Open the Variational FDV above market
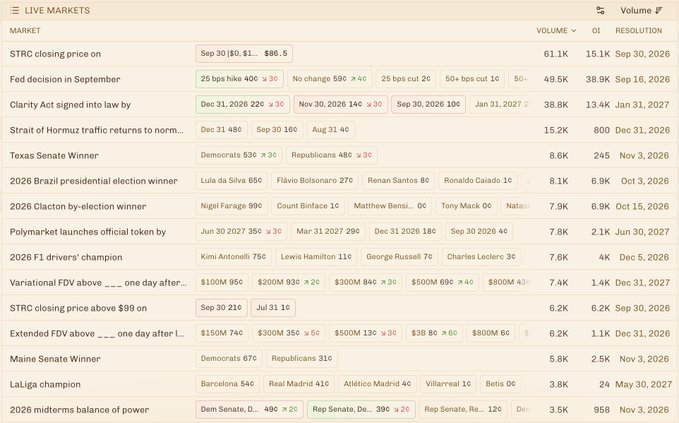This screenshot has width=679, height=423. (x=98, y=283)
